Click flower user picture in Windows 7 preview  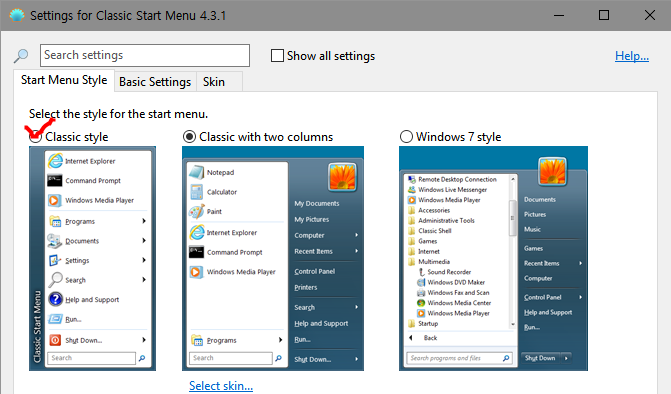tap(552, 171)
